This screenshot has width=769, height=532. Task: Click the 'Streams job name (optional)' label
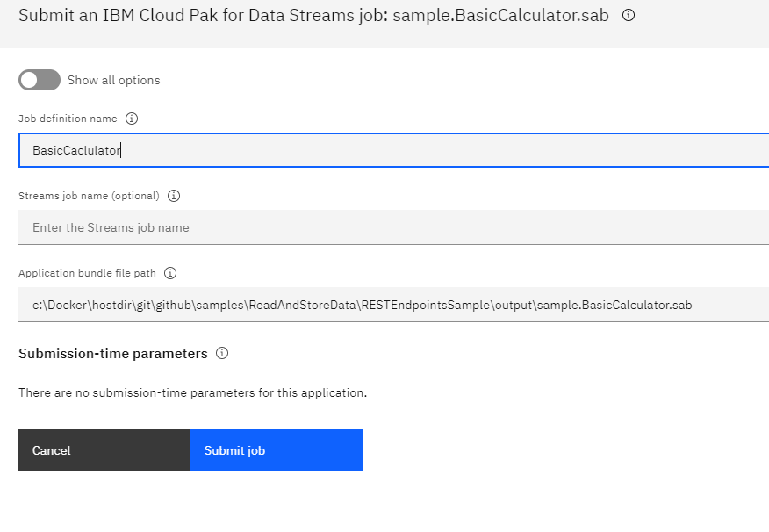[89, 196]
